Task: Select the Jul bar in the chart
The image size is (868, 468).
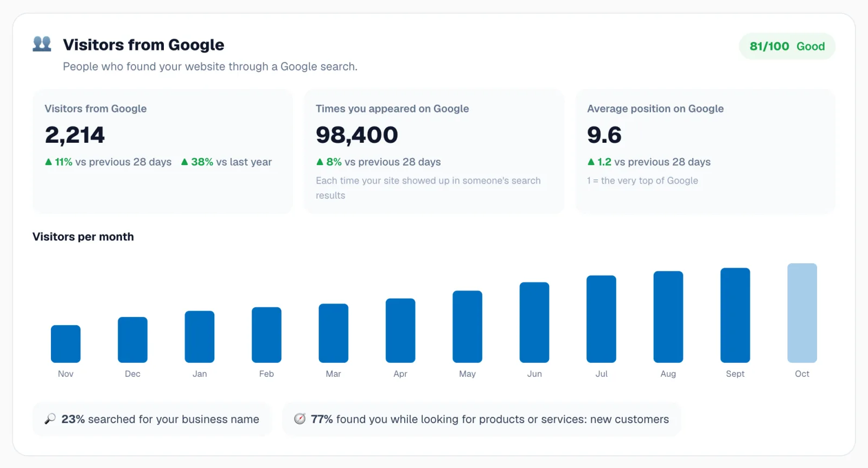Action: click(601, 319)
